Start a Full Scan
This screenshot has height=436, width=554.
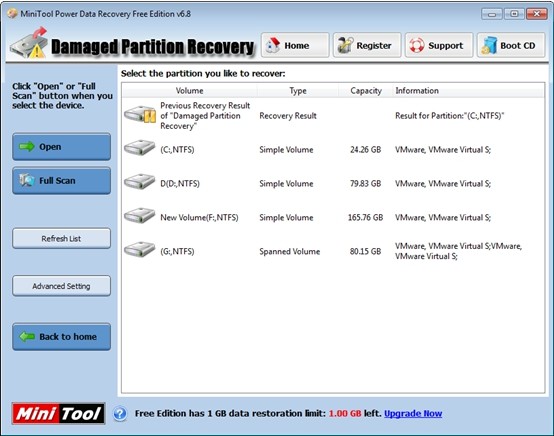61,181
